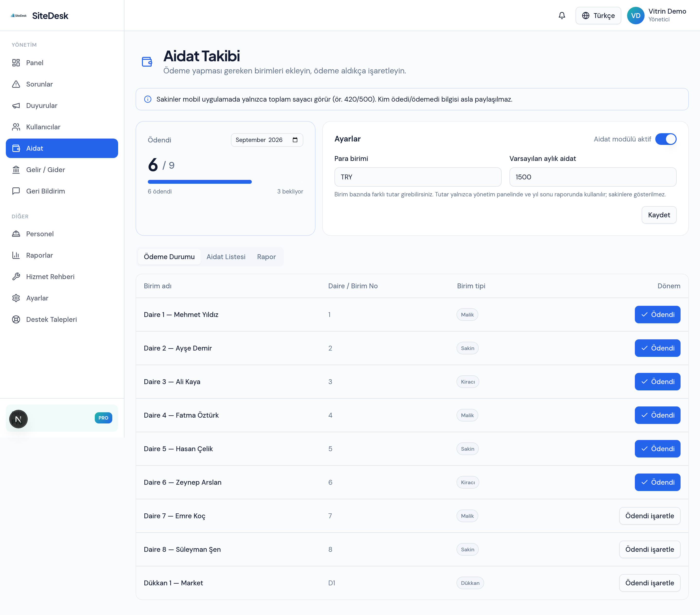This screenshot has height=615, width=700.
Task: Toggle Ödendi status for Daire 1 Mehmet Yıldız
Action: pyautogui.click(x=657, y=315)
